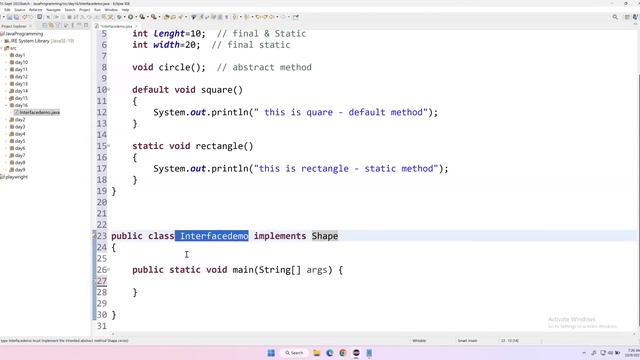Open the Navigate menu
The width and height of the screenshot is (640, 360).
tap(53, 10)
